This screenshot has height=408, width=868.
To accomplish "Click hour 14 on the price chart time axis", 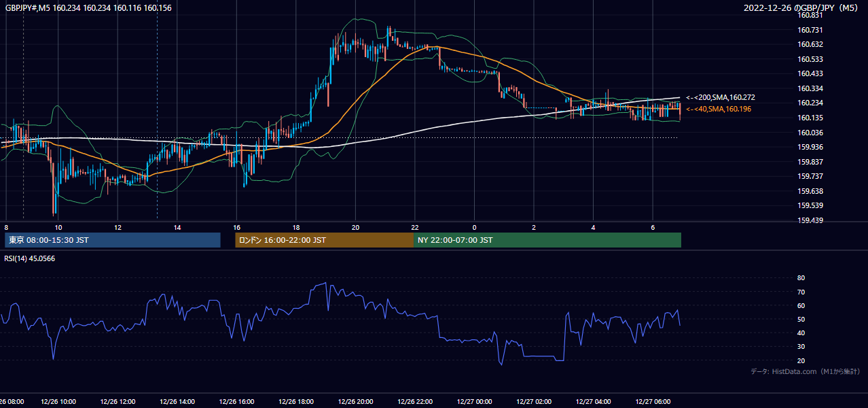I will point(177,227).
